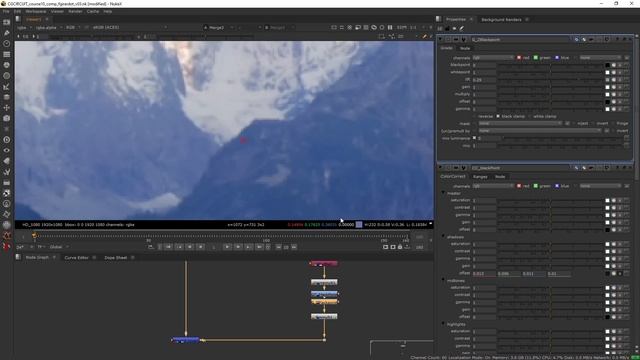Open the viewer sRGB (ACES) display dropdown
This screenshot has height=360, width=640.
point(129,27)
